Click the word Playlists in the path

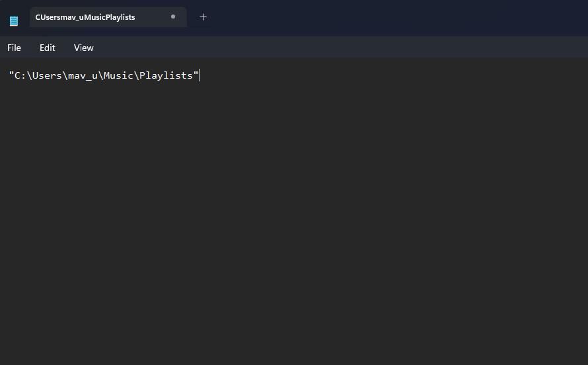coord(166,76)
